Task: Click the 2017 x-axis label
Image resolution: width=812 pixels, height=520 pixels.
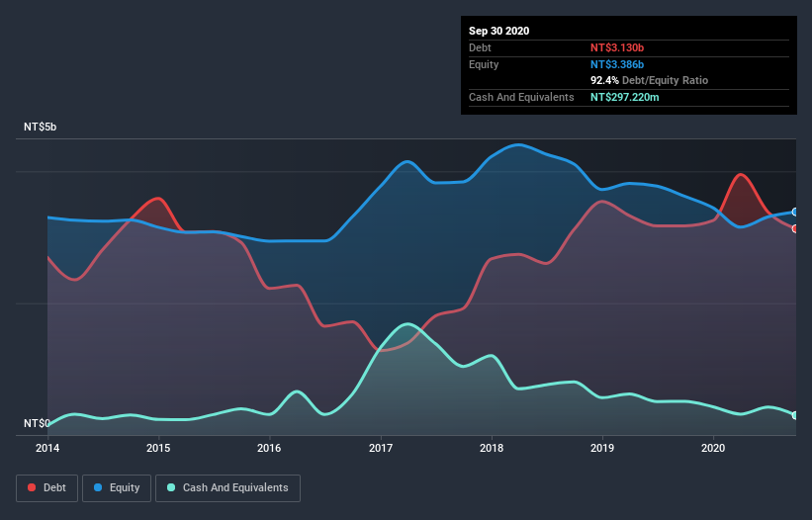Action: pos(381,448)
